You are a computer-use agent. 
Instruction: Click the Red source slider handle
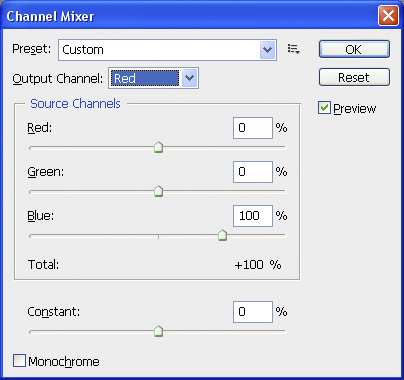(158, 147)
